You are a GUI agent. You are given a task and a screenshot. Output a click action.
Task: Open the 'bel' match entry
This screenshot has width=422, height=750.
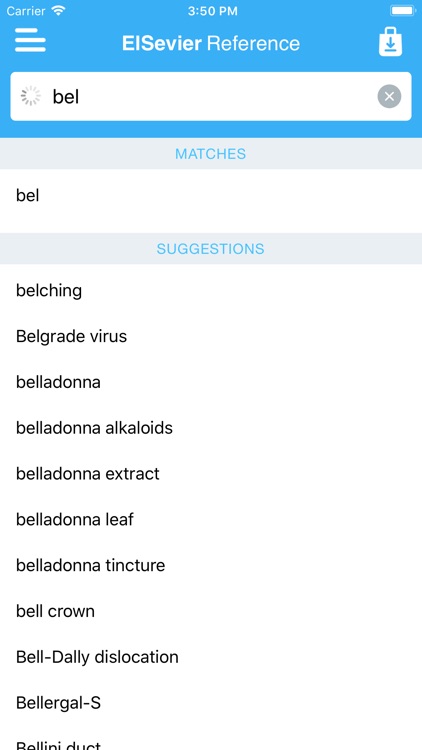211,196
